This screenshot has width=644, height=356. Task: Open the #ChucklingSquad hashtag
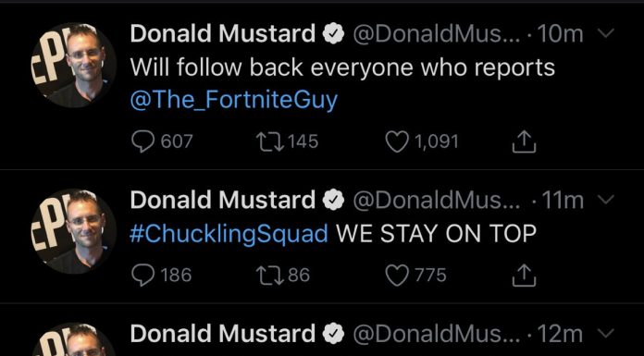click(x=229, y=234)
